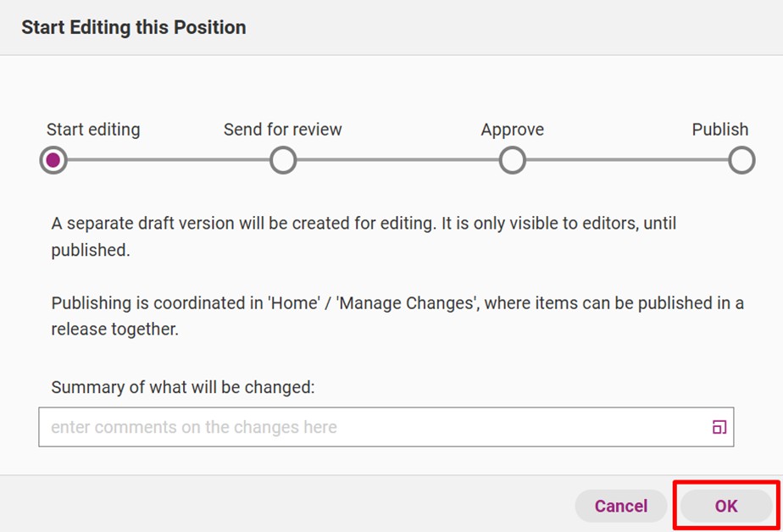Click progress line between Send for review and Approve
783x532 pixels.
pyautogui.click(x=397, y=160)
